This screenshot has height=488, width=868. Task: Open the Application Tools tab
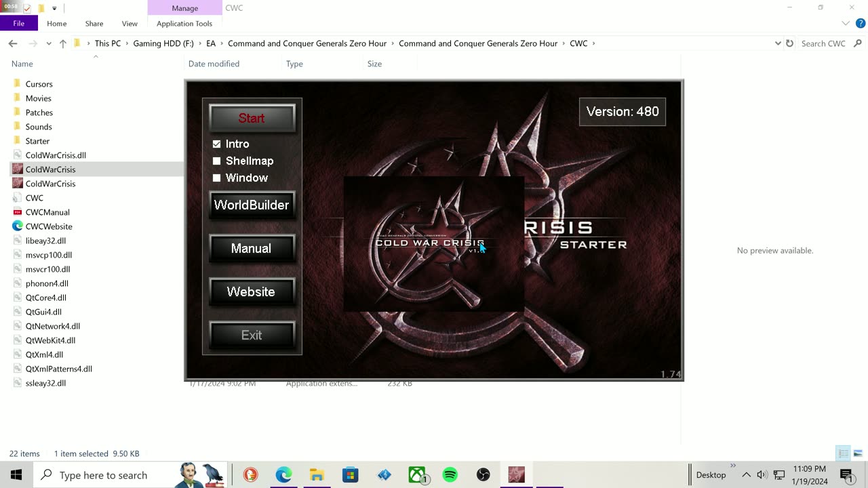184,24
